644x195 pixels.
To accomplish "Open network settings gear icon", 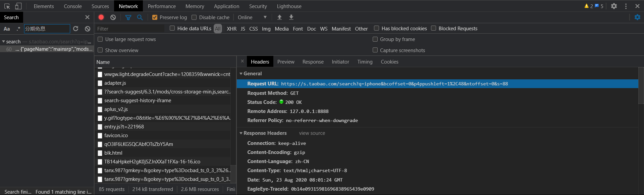I will (x=637, y=17).
